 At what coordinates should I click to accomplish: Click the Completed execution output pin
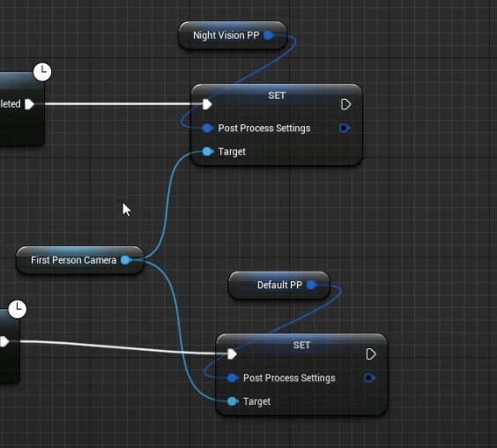[x=29, y=104]
